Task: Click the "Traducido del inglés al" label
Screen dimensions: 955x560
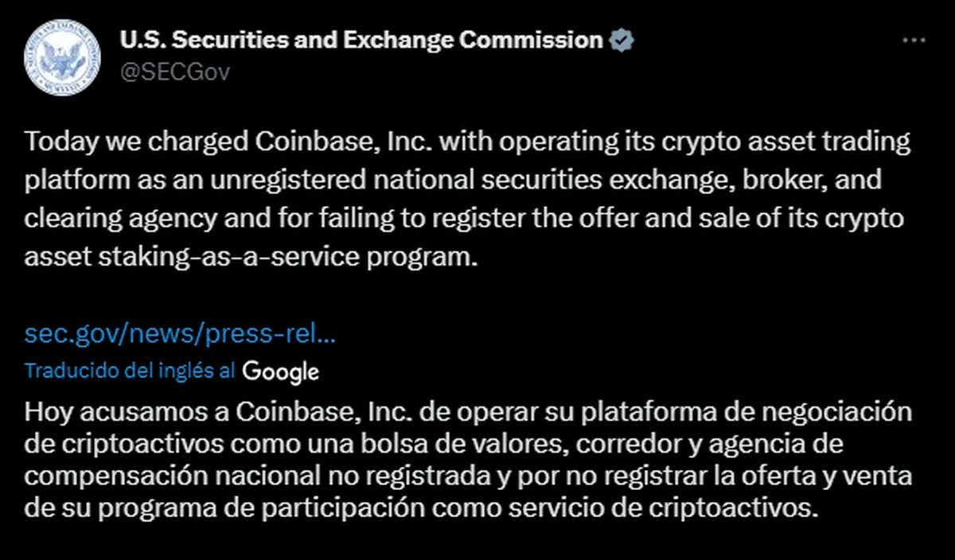Action: (x=130, y=371)
